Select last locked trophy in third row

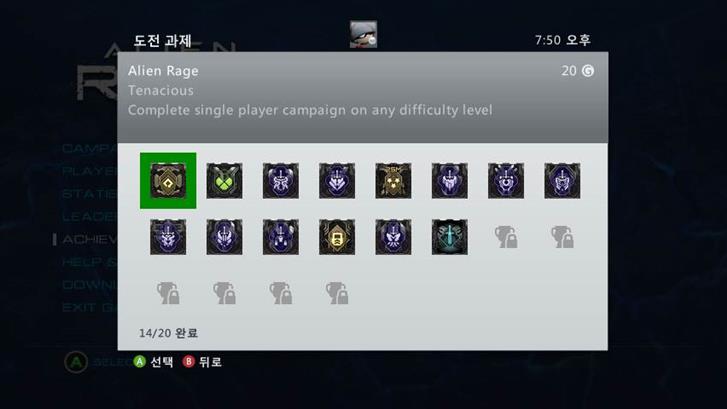click(x=337, y=293)
